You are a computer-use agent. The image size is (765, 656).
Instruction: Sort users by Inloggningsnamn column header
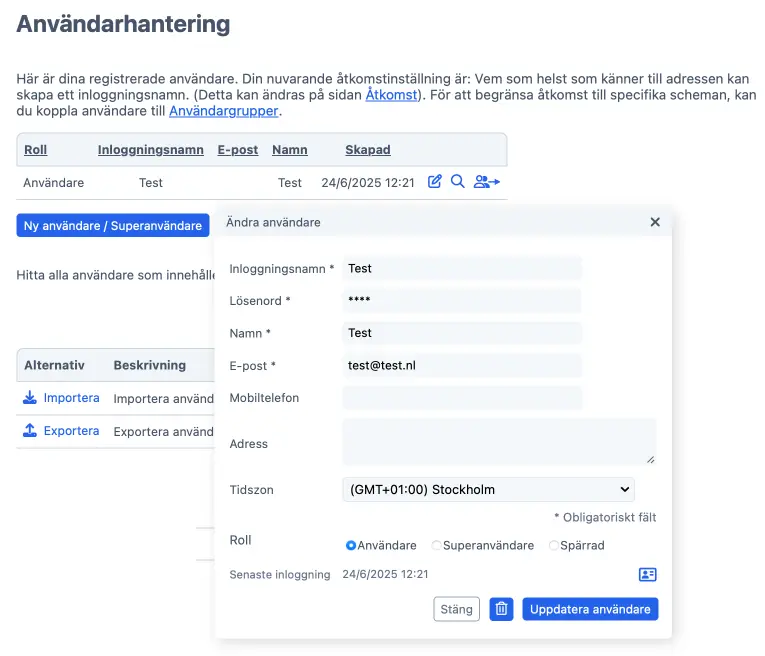click(x=151, y=150)
